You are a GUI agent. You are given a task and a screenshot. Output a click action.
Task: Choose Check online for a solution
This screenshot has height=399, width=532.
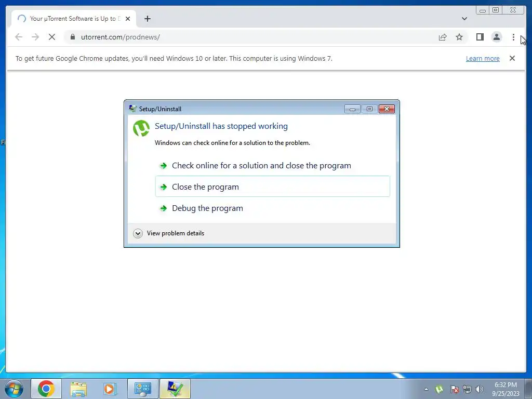272,166
